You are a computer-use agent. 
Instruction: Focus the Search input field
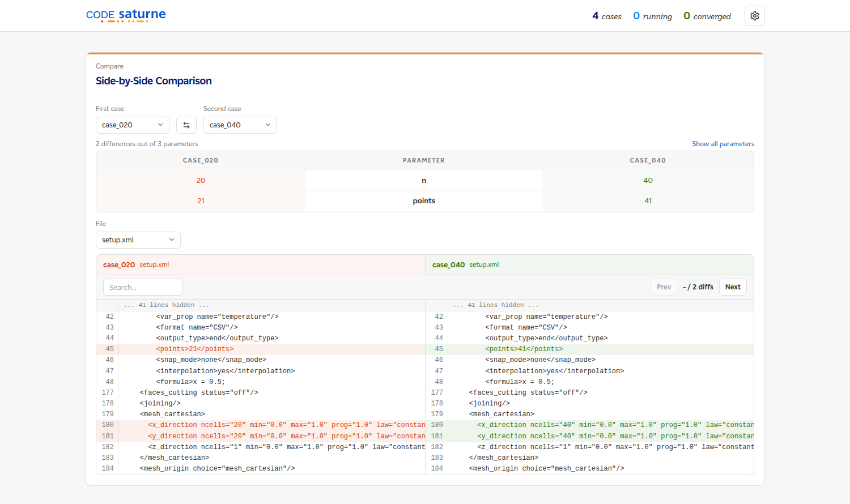pos(143,287)
